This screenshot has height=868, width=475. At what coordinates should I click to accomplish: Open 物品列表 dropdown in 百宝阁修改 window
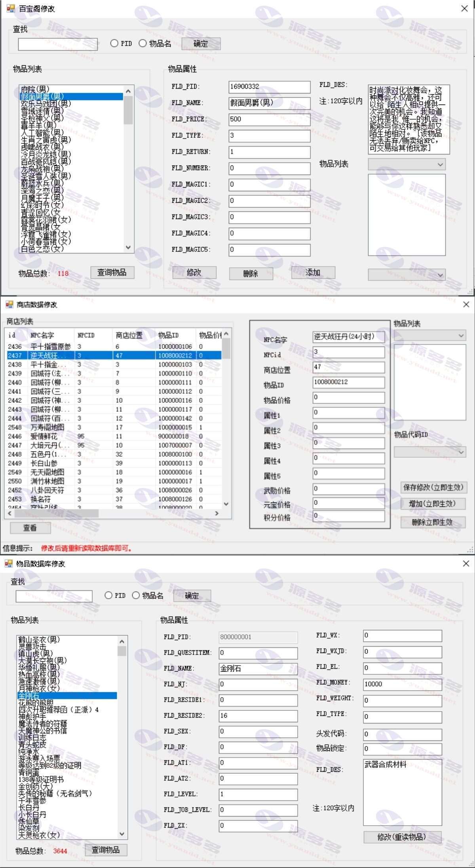[407, 164]
